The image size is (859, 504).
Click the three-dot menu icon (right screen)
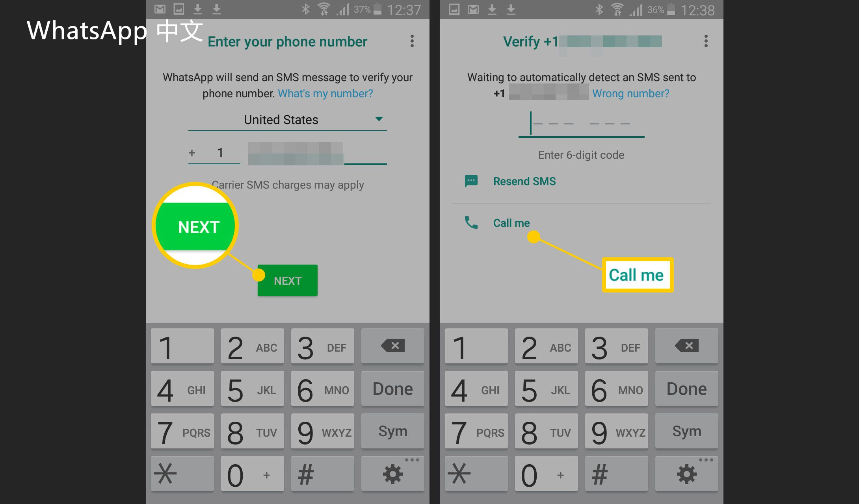tap(706, 41)
